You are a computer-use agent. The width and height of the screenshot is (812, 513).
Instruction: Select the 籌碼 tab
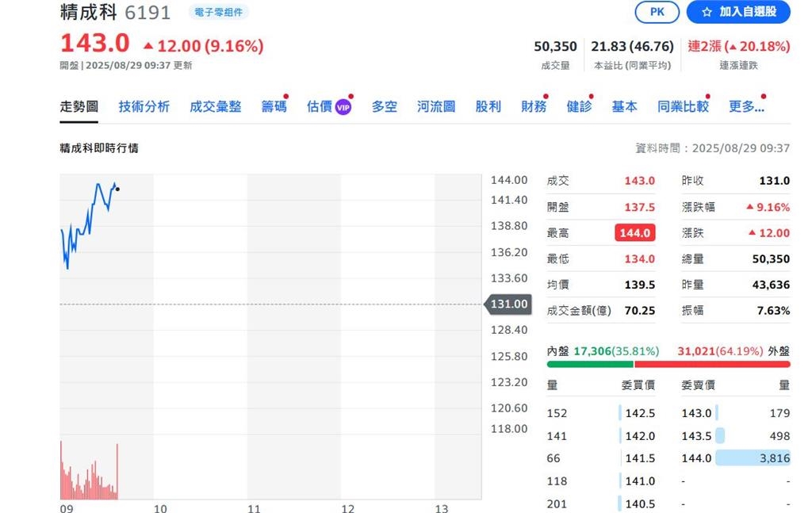(x=274, y=105)
